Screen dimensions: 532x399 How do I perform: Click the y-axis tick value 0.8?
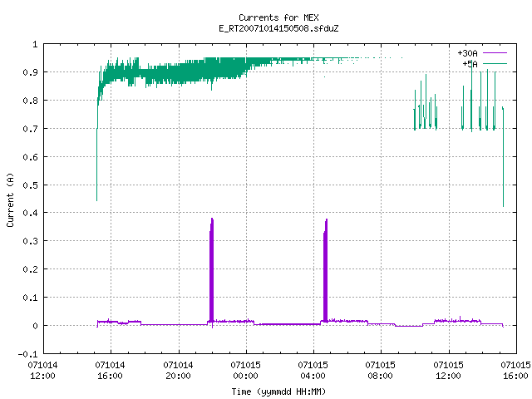pos(30,101)
